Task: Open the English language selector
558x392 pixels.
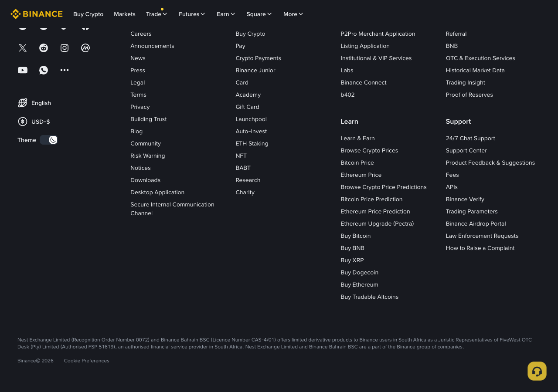Action: coord(34,103)
